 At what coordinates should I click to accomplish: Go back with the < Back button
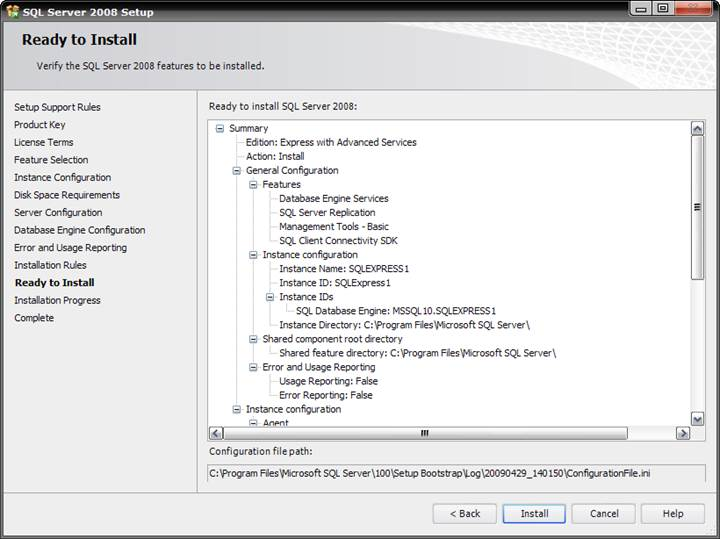click(465, 513)
